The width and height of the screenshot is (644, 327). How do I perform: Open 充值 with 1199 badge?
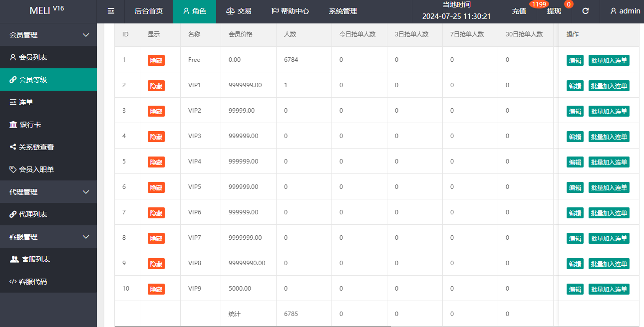pos(519,11)
